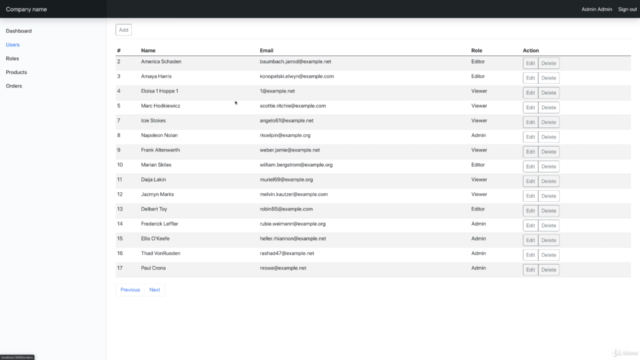Edit user Jazmyn Marks
The height and width of the screenshot is (360, 640).
tap(530, 196)
